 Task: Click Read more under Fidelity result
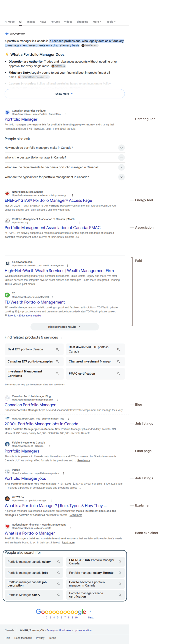pos(84,460)
